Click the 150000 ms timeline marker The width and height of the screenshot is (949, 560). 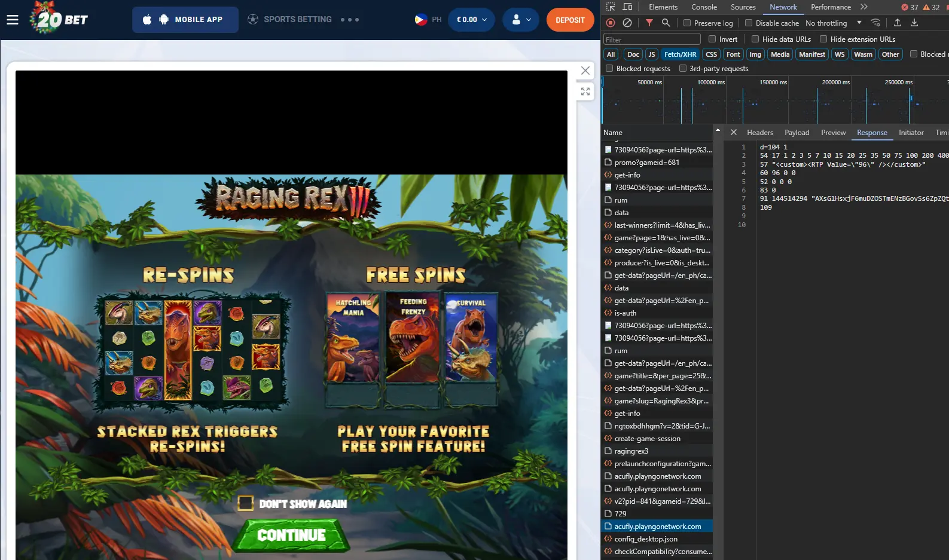click(773, 82)
